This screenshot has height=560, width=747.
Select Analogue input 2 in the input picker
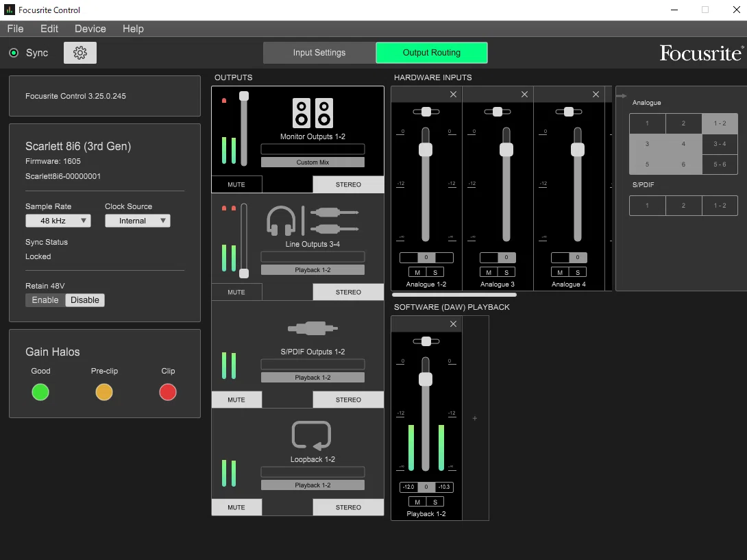684,123
